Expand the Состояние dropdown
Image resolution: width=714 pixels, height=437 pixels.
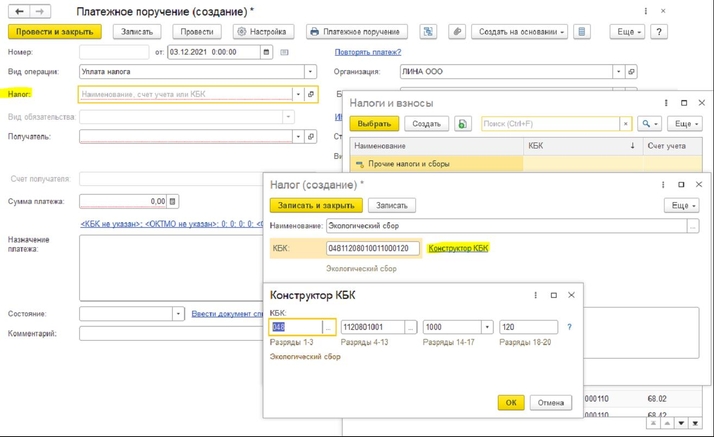pyautogui.click(x=177, y=314)
